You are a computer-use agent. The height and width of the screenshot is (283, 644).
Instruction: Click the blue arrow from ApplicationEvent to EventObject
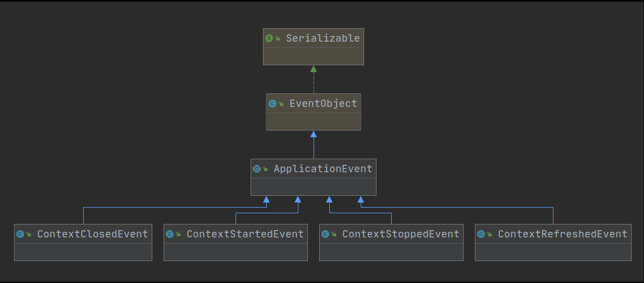pos(314,146)
